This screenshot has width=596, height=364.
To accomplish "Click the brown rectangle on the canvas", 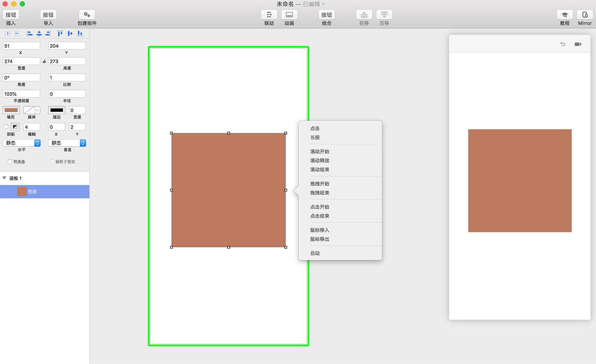I will click(229, 190).
